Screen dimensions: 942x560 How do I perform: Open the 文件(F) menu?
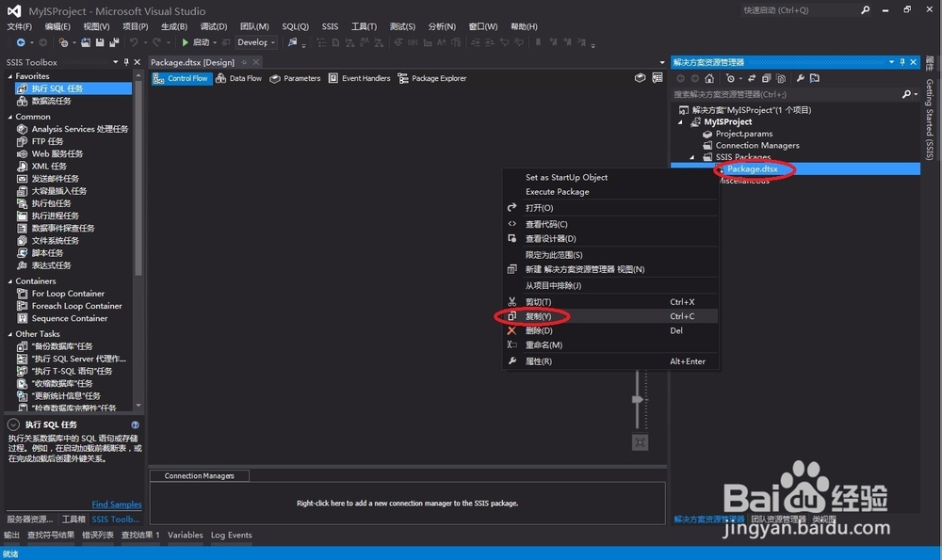click(x=19, y=26)
